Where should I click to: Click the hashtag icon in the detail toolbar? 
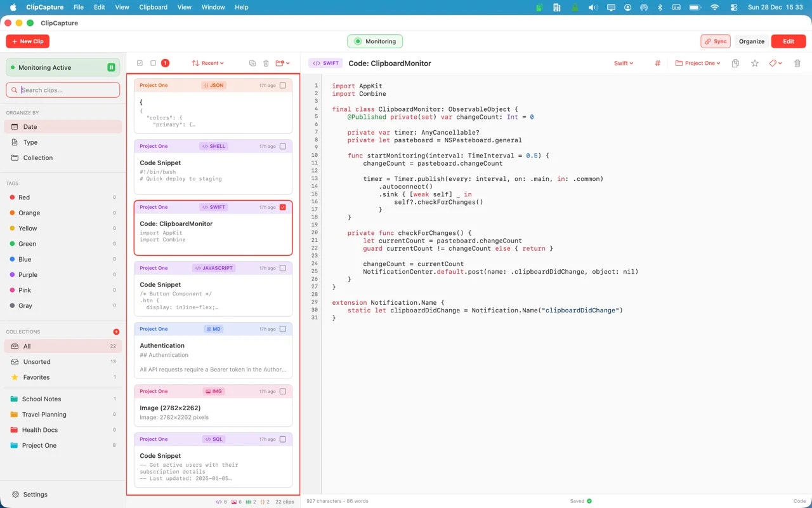click(x=657, y=63)
